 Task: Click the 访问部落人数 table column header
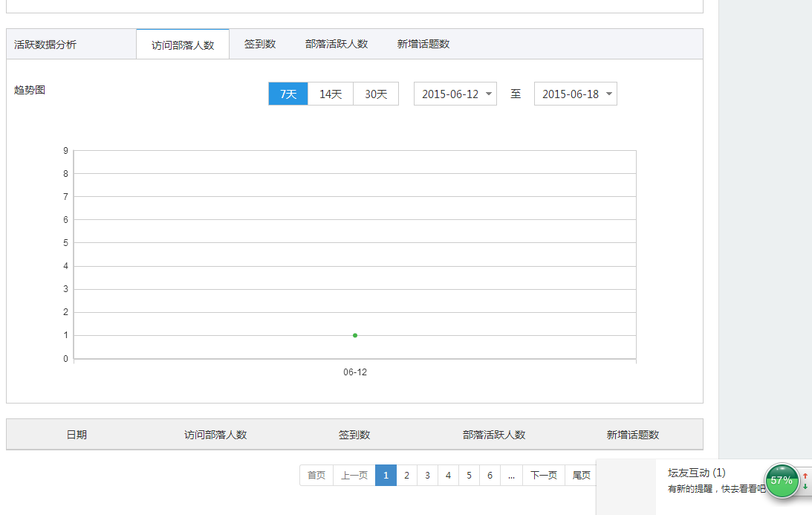[x=215, y=435]
